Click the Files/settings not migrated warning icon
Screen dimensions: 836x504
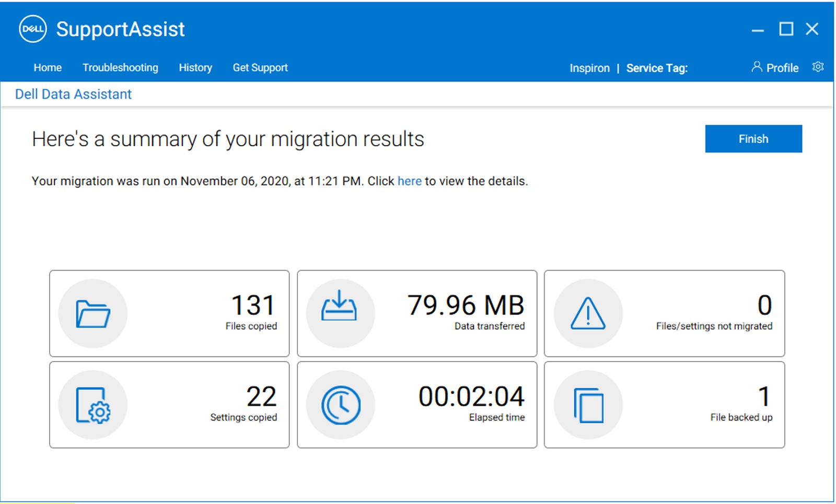[588, 313]
